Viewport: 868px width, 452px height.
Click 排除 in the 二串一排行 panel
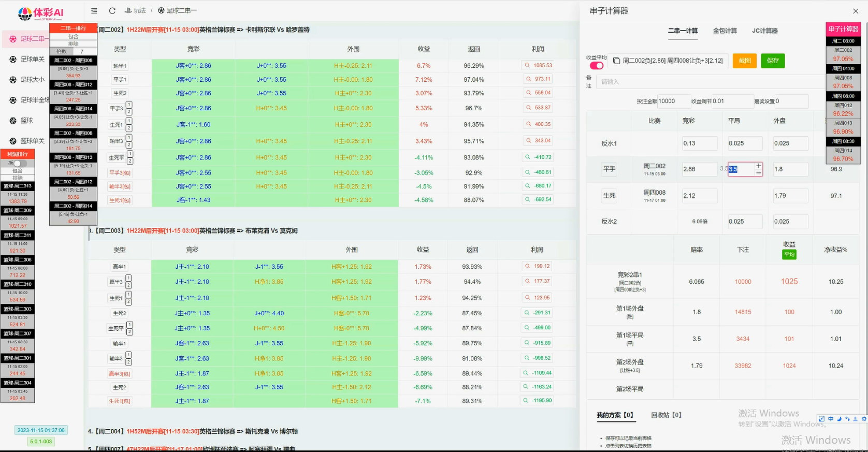73,44
